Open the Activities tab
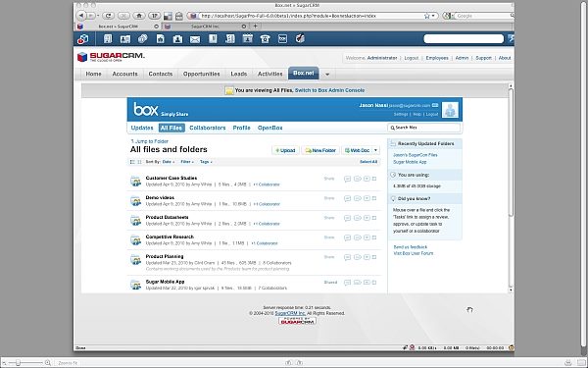This screenshot has height=368, width=588. pyautogui.click(x=270, y=74)
